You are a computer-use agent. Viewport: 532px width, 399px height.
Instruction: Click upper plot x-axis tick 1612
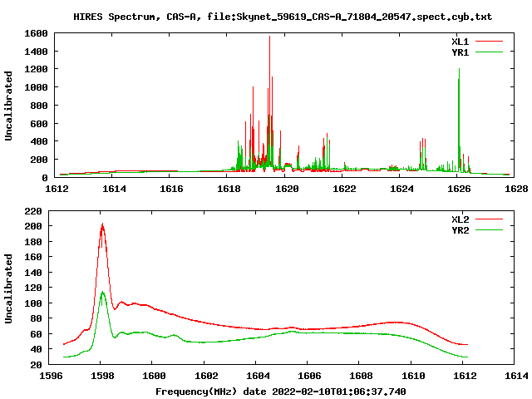coord(57,189)
